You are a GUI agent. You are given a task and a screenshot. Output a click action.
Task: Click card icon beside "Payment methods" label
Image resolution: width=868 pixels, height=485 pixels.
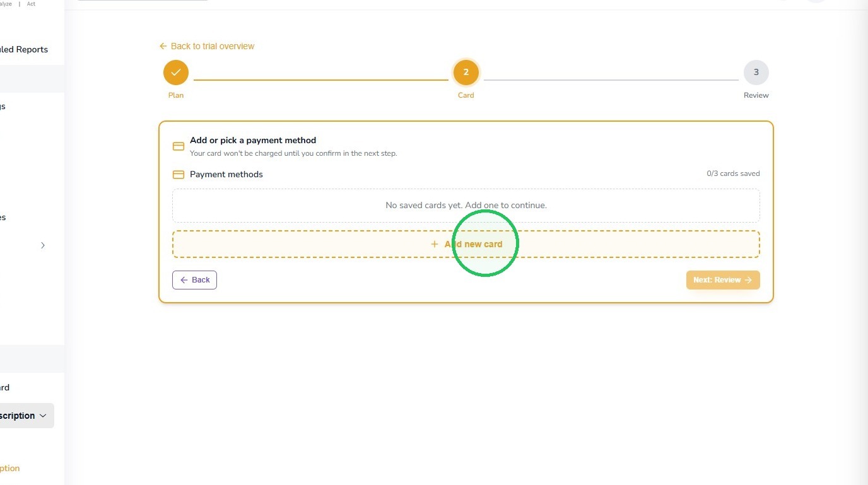pyautogui.click(x=179, y=175)
